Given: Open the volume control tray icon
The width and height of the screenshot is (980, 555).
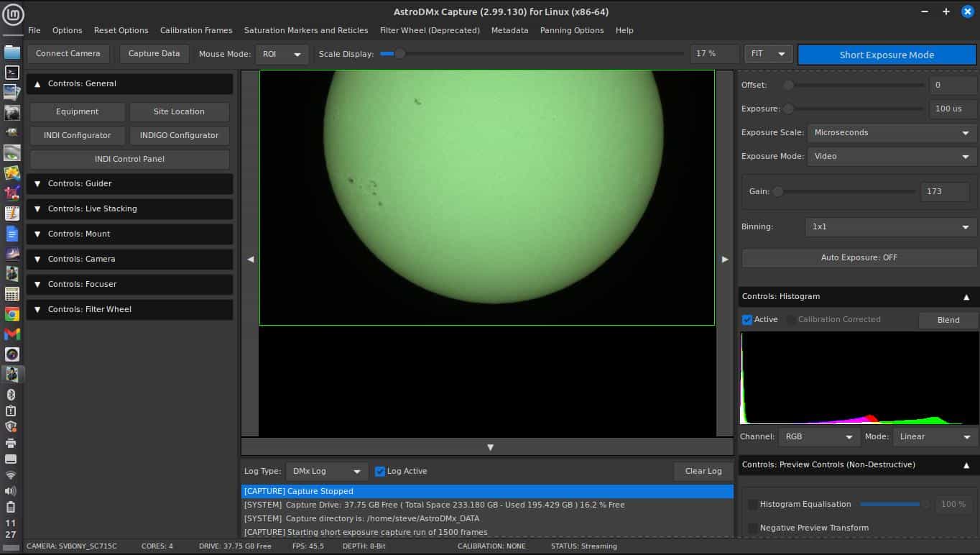Looking at the screenshot, I should [x=11, y=491].
